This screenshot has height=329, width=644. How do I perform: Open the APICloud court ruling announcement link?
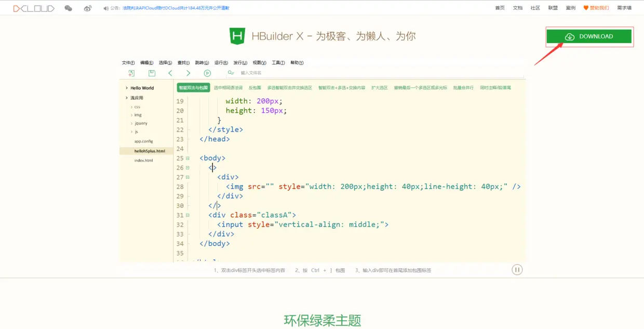[176, 8]
